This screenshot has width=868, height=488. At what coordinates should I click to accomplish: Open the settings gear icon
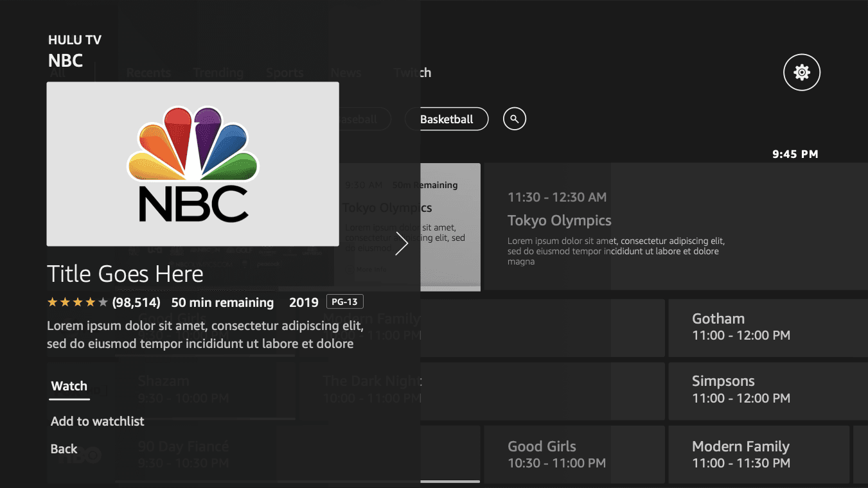pos(802,72)
